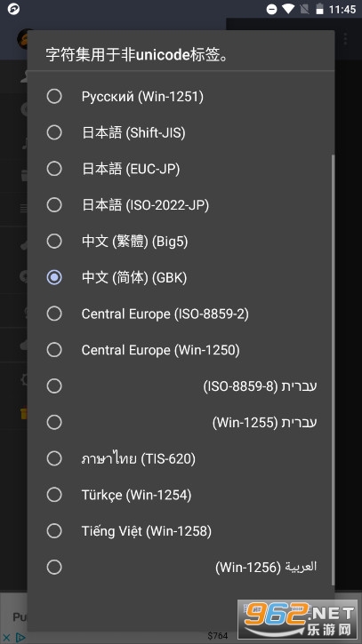Viewport: 362px width, 644px height.
Task: Select 日本語 (EUC-JP) radio button
Action: pyautogui.click(x=181, y=169)
